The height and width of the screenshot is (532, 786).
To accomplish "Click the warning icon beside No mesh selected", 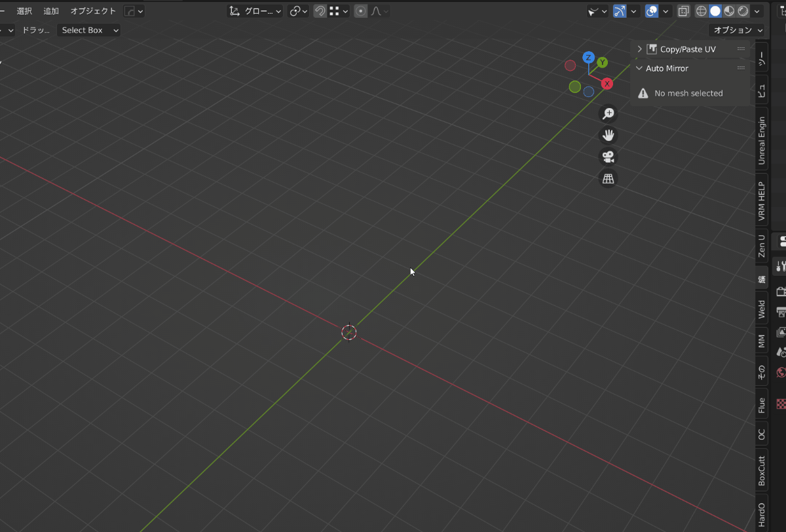I will [x=643, y=94].
